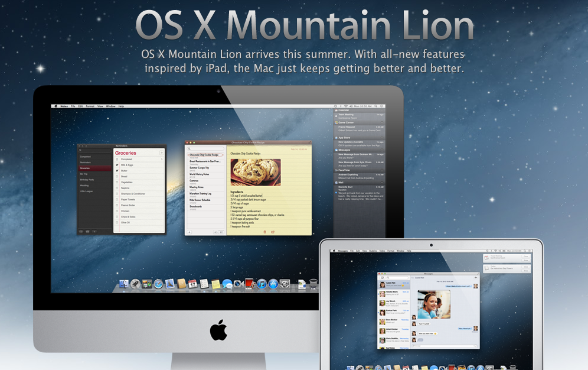Check off Milk & Eggs reminder
588x370 pixels.
pyautogui.click(x=117, y=165)
